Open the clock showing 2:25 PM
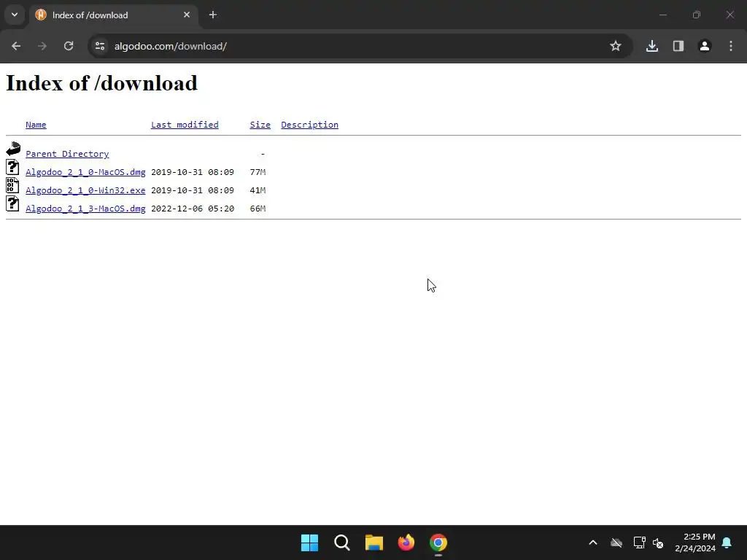 point(695,542)
